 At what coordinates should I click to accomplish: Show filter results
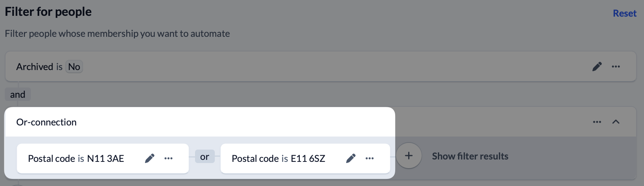pyautogui.click(x=470, y=156)
